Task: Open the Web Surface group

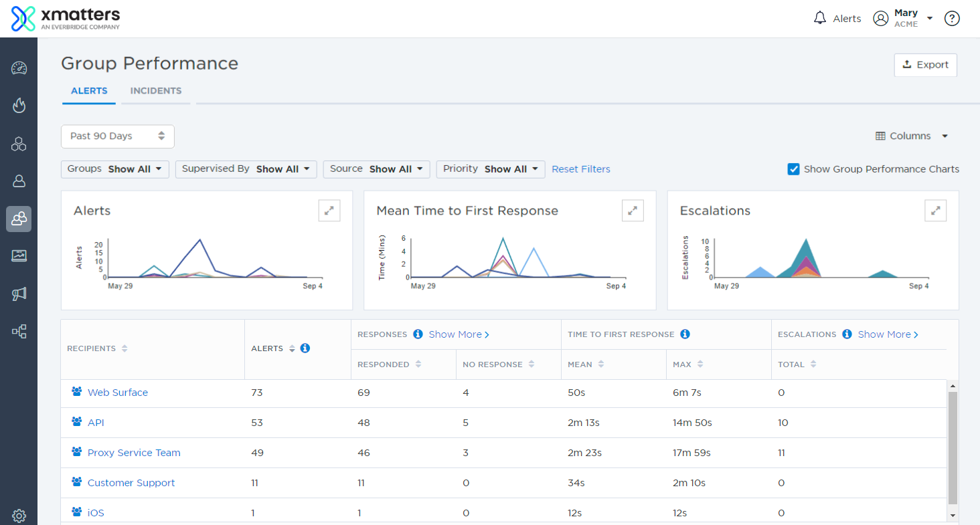Action: pos(118,393)
